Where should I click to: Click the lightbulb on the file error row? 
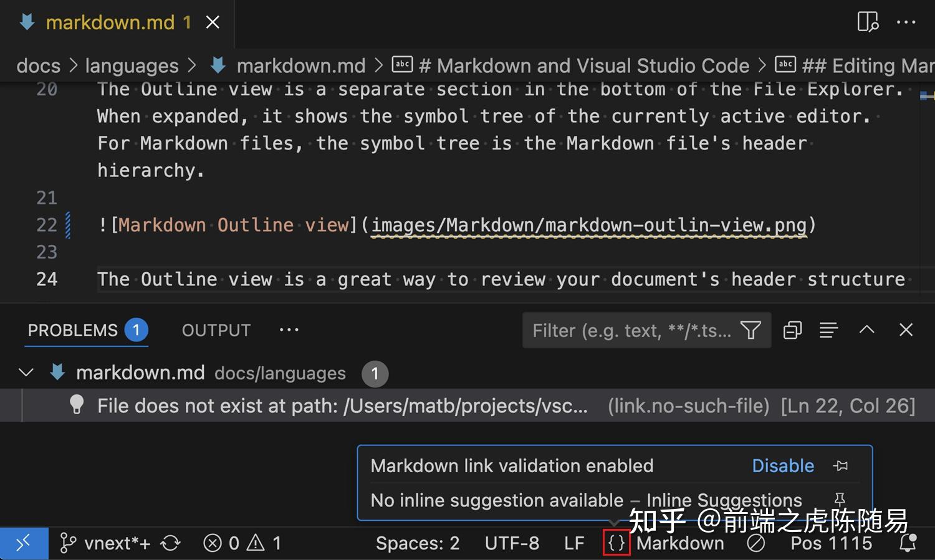coord(76,405)
